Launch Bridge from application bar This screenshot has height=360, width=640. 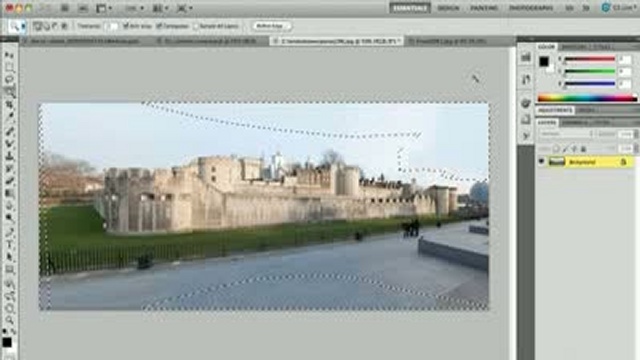tap(64, 8)
